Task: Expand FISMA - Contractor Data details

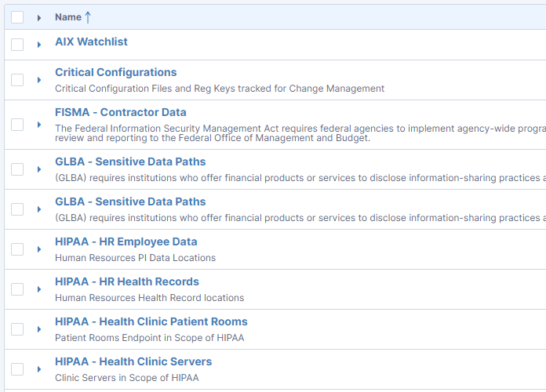Action: (x=39, y=125)
